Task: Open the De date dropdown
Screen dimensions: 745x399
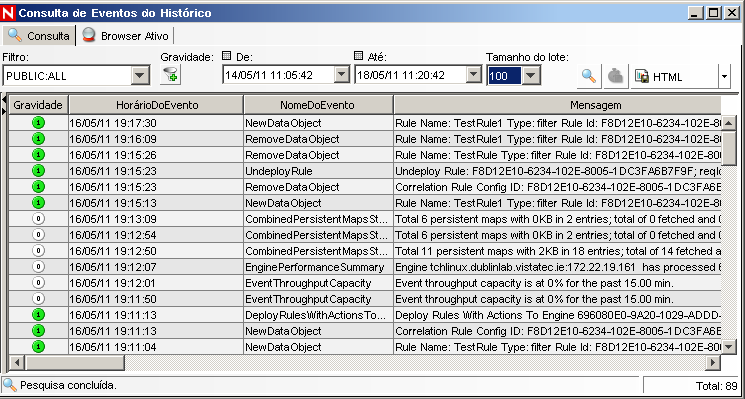Action: click(342, 75)
